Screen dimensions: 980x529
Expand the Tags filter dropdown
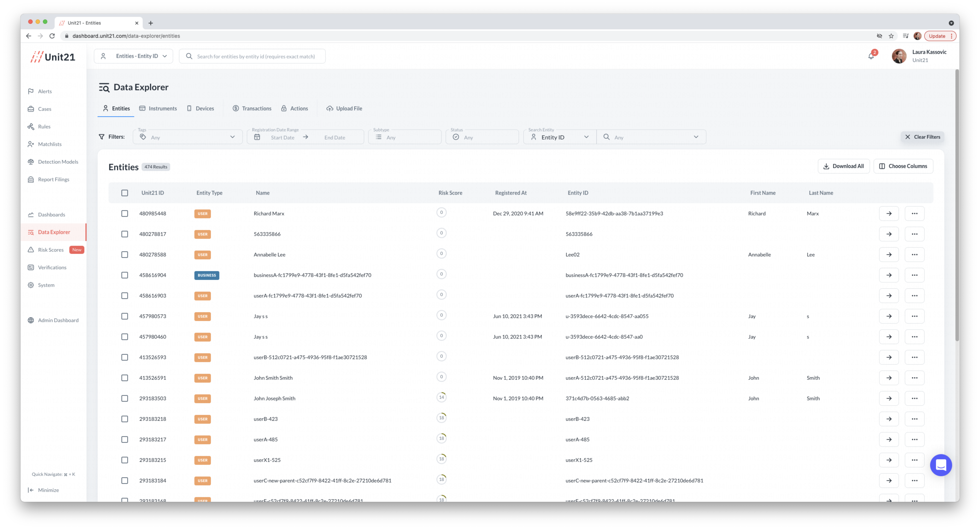coord(188,137)
